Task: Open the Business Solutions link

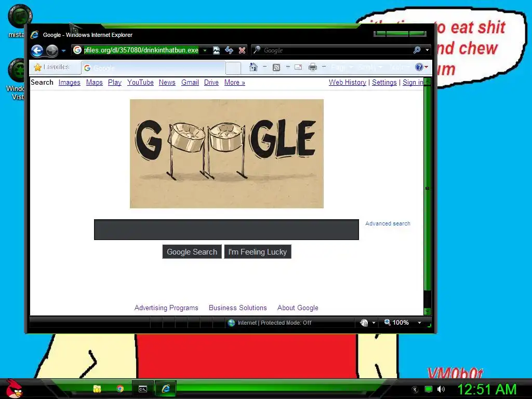Action: point(238,308)
